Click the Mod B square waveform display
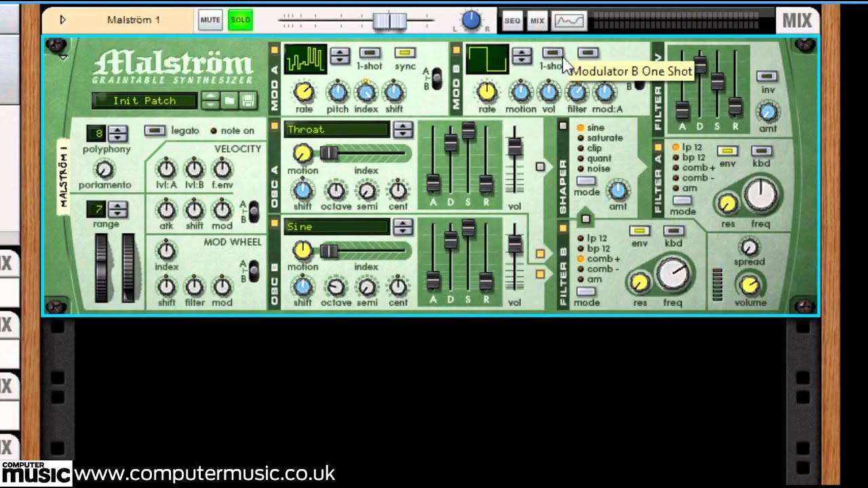The height and width of the screenshot is (488, 868). coord(487,59)
